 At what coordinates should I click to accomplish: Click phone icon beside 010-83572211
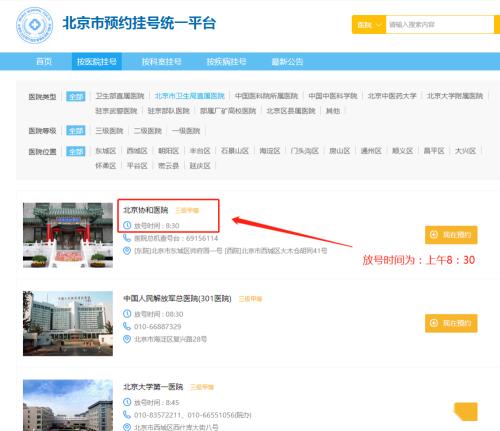coord(127,415)
